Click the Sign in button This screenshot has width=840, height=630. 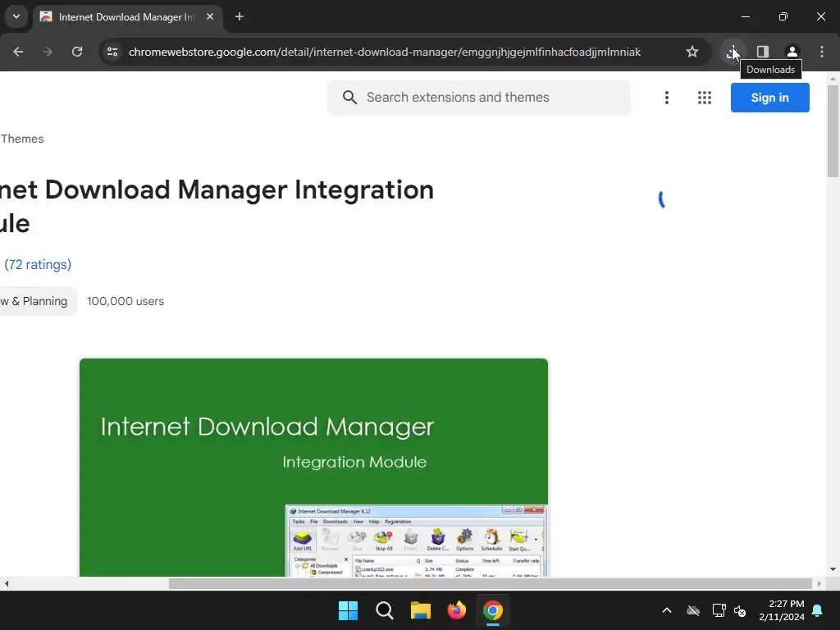[x=769, y=98]
